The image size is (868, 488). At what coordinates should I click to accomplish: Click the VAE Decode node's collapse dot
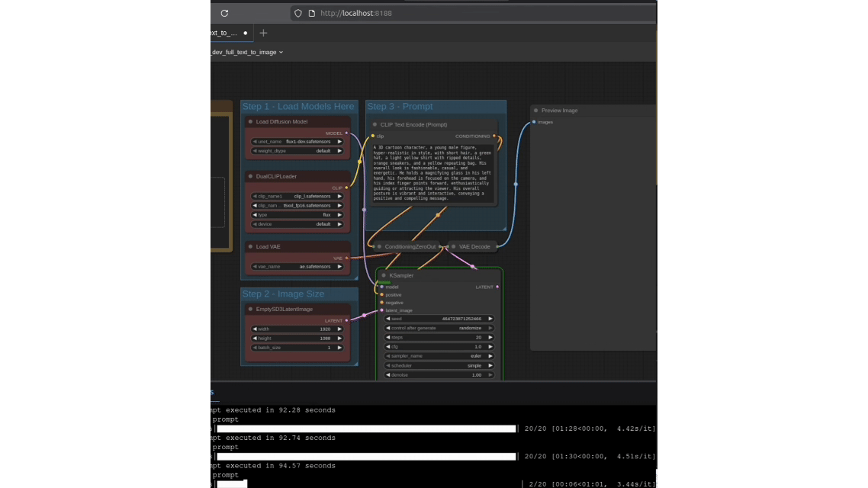453,246
